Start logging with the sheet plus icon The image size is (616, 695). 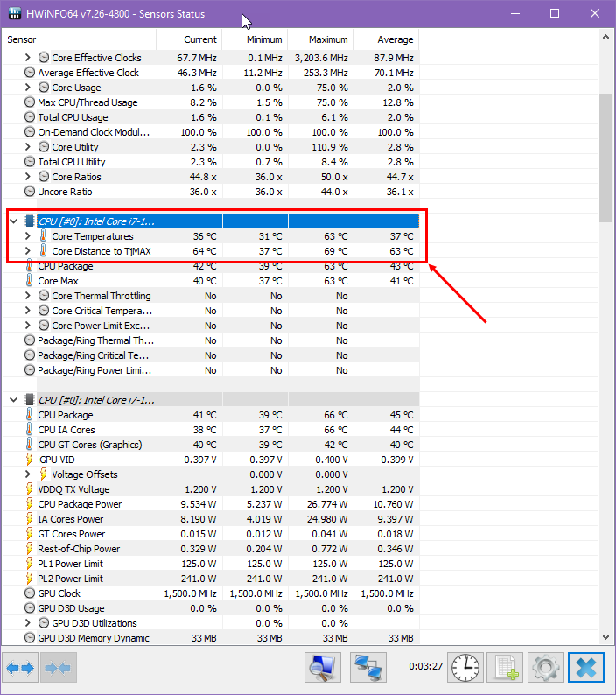[x=505, y=668]
